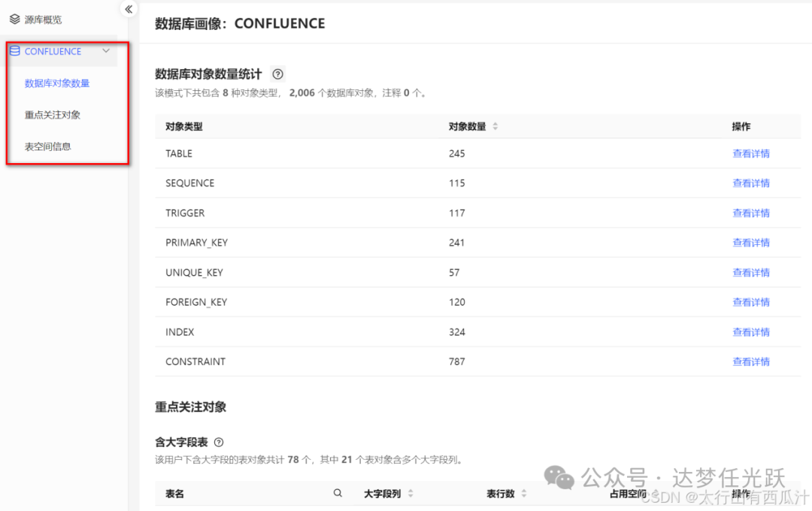
Task: Show help for 含大字段表
Action: point(219,442)
